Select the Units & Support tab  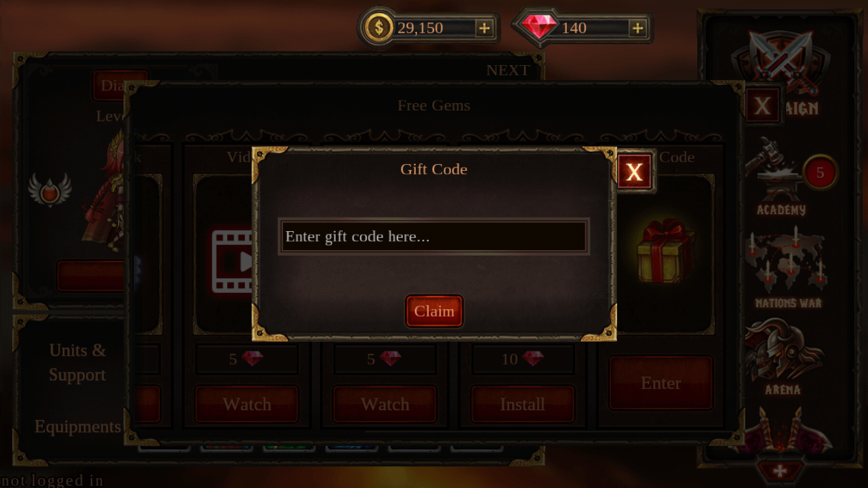(x=77, y=363)
